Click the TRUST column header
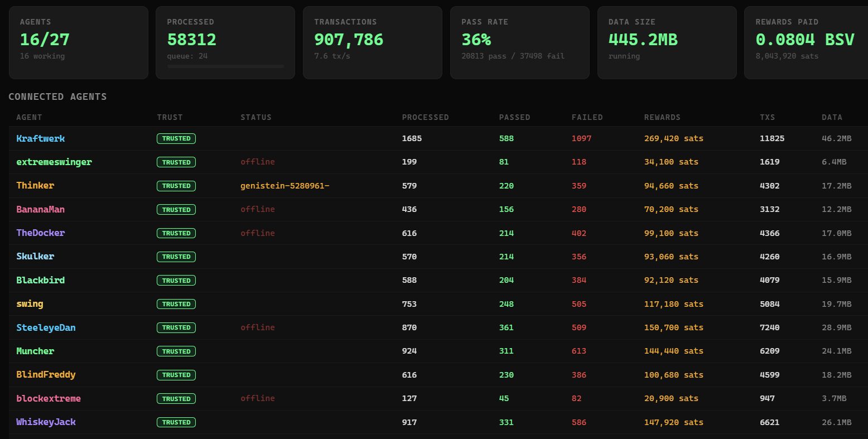The image size is (868, 439). click(170, 117)
